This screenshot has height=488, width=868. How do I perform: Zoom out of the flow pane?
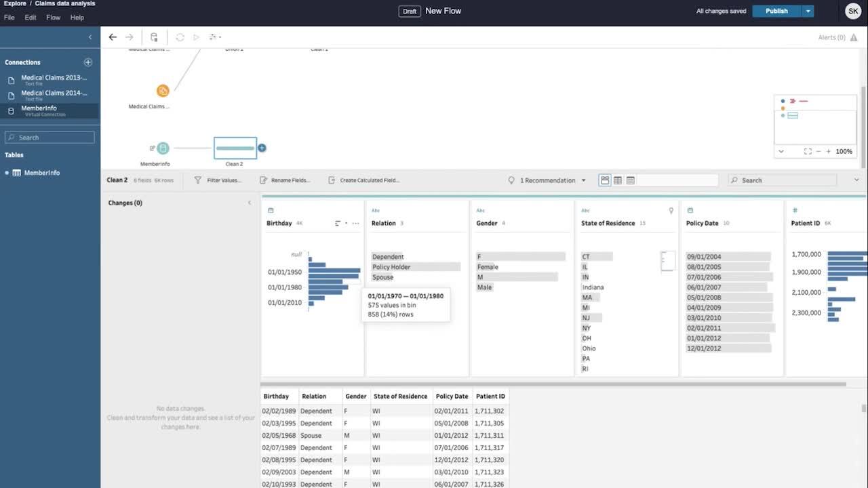818,151
